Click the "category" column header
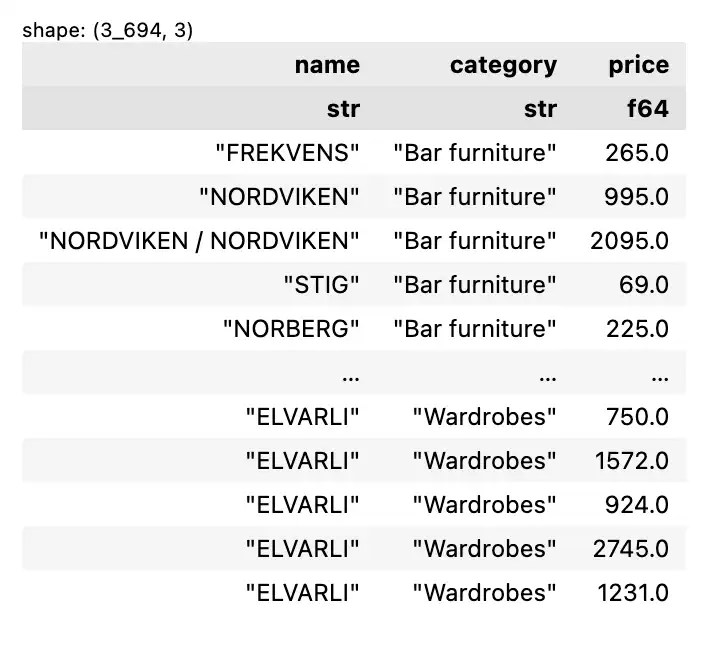This screenshot has height=648, width=704. click(503, 65)
